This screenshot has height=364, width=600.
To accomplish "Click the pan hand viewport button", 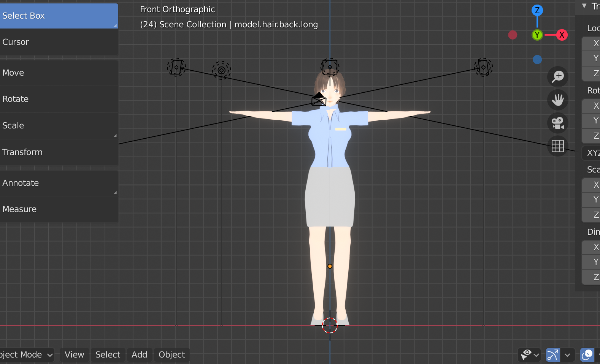I will tap(558, 100).
